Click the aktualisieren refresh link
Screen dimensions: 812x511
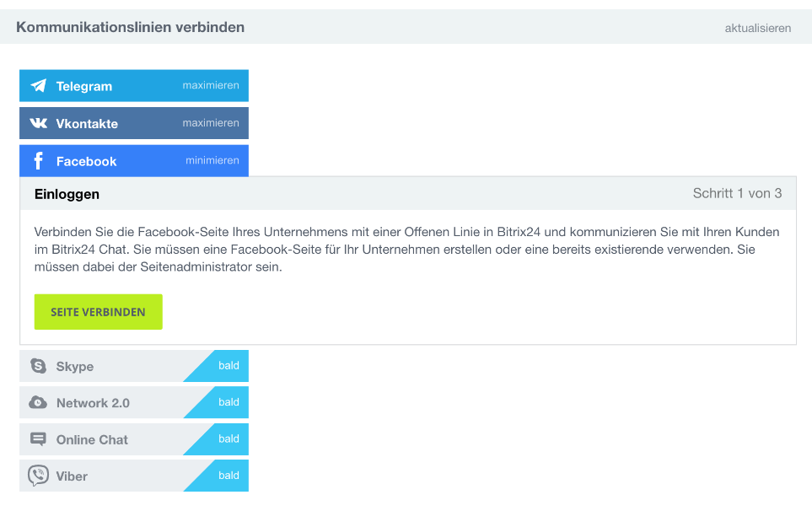point(758,28)
